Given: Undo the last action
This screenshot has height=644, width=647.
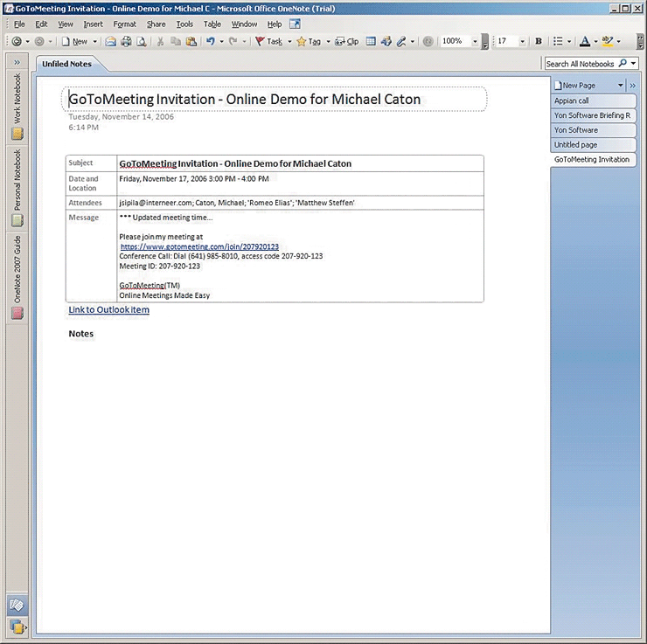Looking at the screenshot, I should click(211, 41).
